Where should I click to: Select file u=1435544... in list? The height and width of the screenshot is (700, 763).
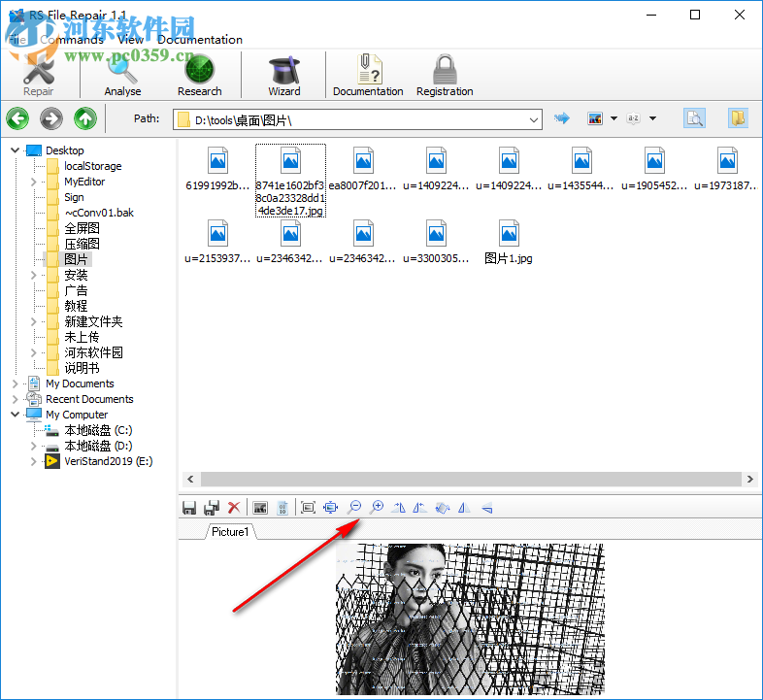581,168
